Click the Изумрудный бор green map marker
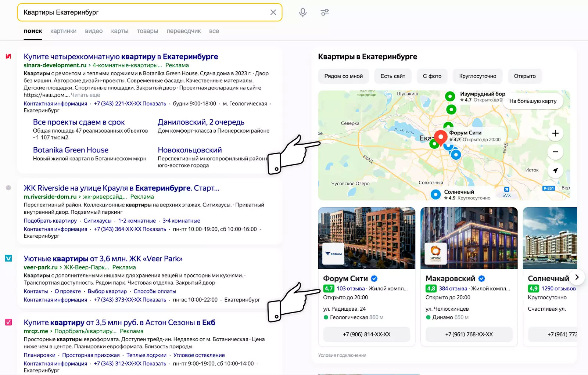Image resolution: width=588 pixels, height=375 pixels. point(450,97)
